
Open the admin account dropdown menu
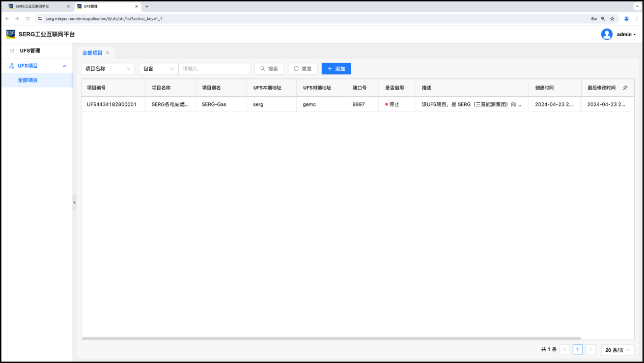(x=626, y=35)
